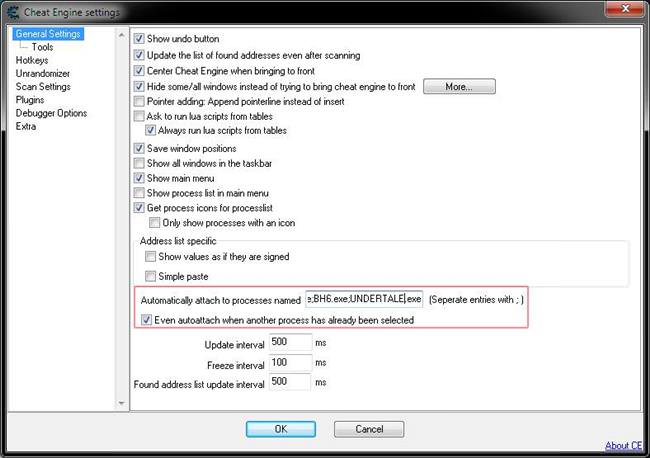Confirm settings with OK
Image resolution: width=650 pixels, height=458 pixels.
(x=281, y=429)
